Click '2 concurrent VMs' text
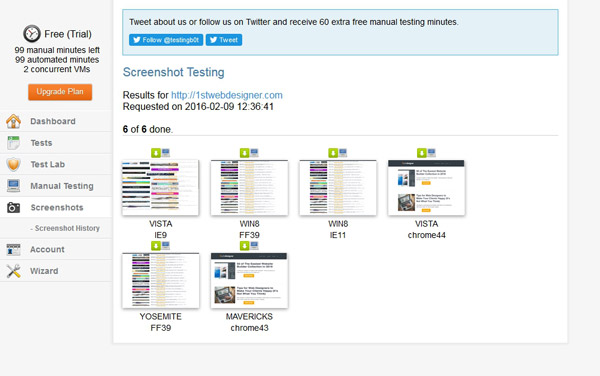The image size is (600, 376). pyautogui.click(x=57, y=69)
